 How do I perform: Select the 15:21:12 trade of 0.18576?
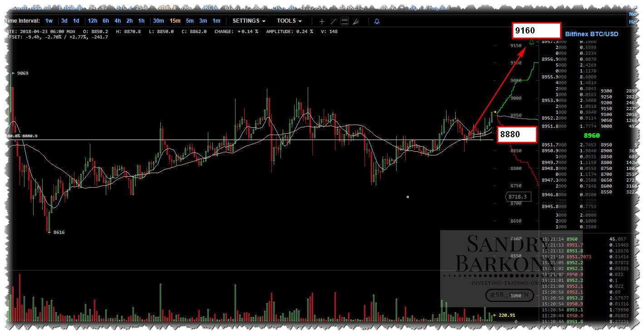tap(586, 251)
